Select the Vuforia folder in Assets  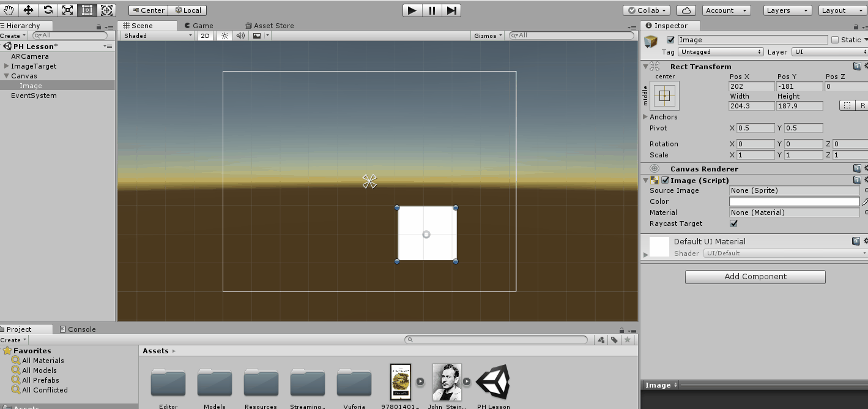(354, 383)
